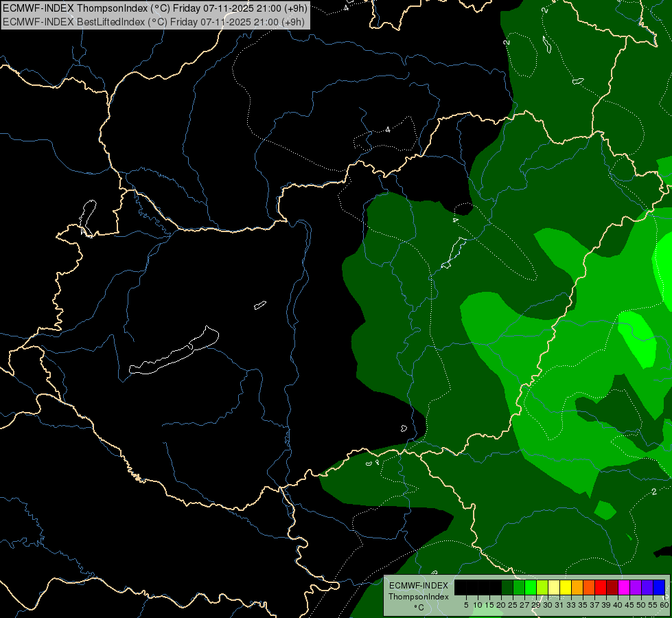Select the medium green 25-27 legend swatch
672x618 pixels.
(519, 587)
